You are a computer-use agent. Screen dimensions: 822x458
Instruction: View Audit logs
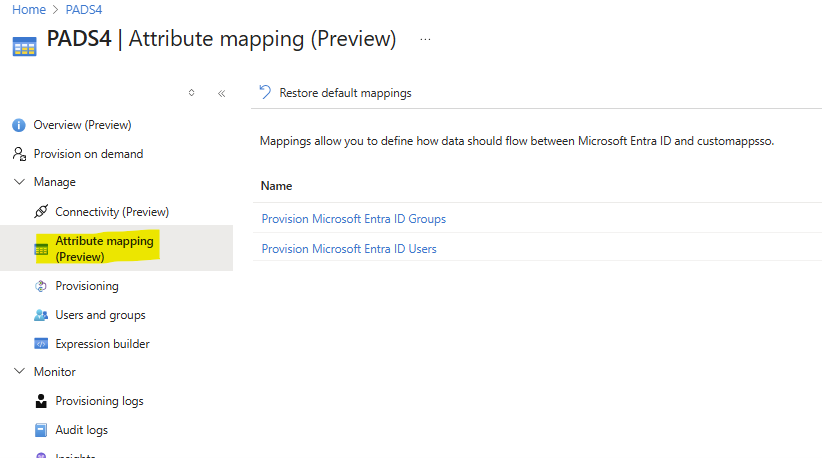(x=82, y=430)
